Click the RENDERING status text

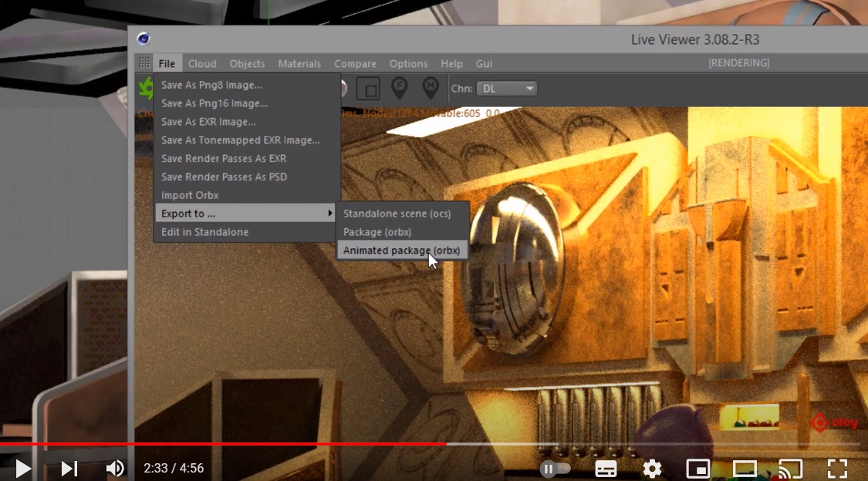[x=739, y=63]
